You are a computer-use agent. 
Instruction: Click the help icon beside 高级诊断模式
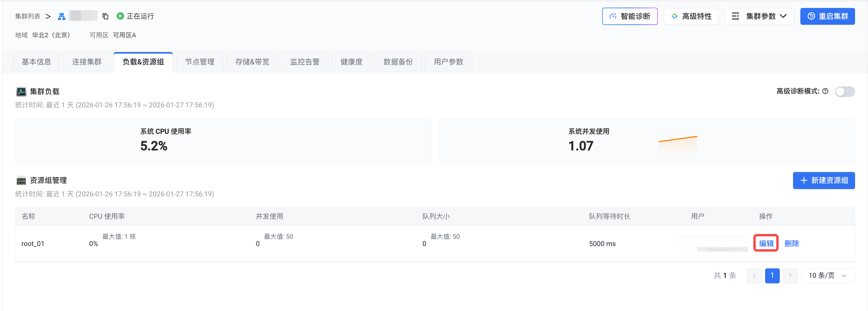[825, 91]
